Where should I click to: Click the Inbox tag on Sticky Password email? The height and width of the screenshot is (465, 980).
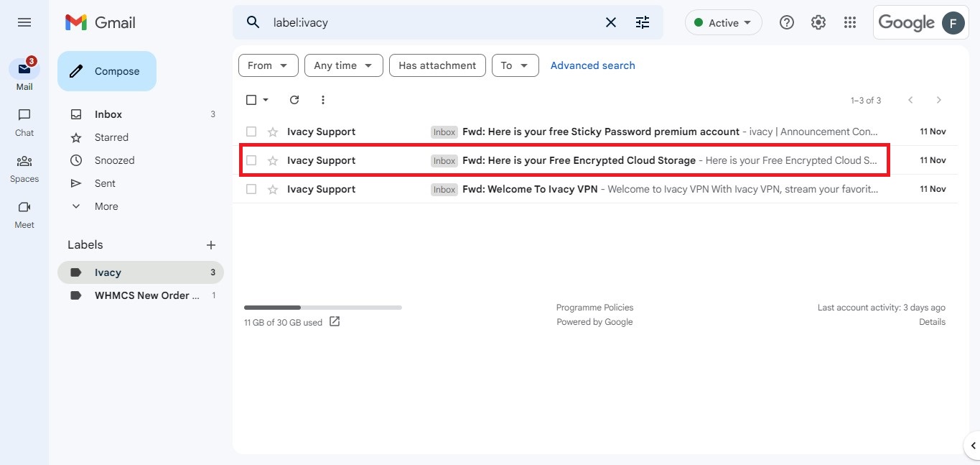444,132
